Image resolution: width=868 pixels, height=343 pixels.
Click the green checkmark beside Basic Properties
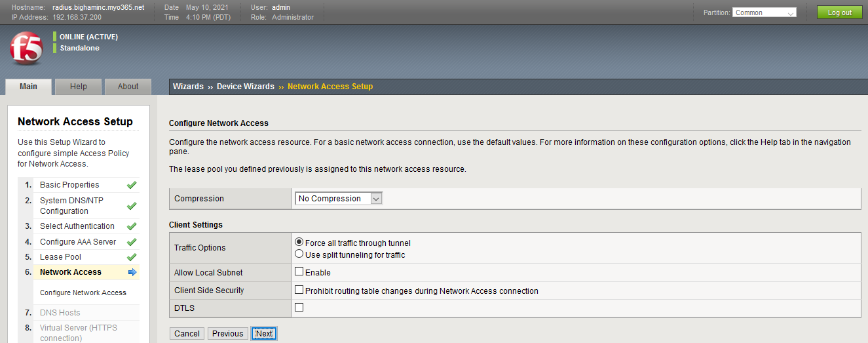tap(132, 185)
